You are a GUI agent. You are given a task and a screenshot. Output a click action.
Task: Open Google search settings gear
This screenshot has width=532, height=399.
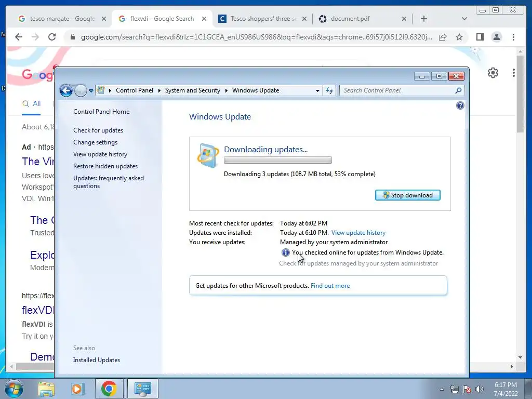493,73
